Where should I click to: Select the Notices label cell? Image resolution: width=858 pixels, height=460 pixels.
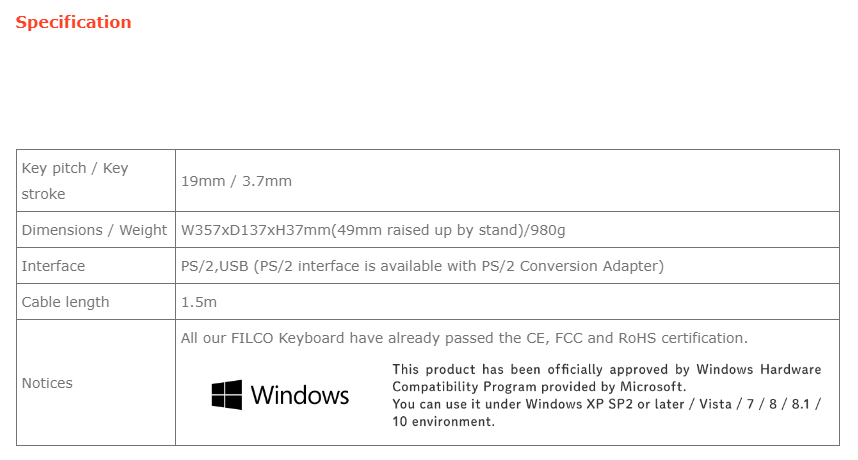[x=47, y=383]
